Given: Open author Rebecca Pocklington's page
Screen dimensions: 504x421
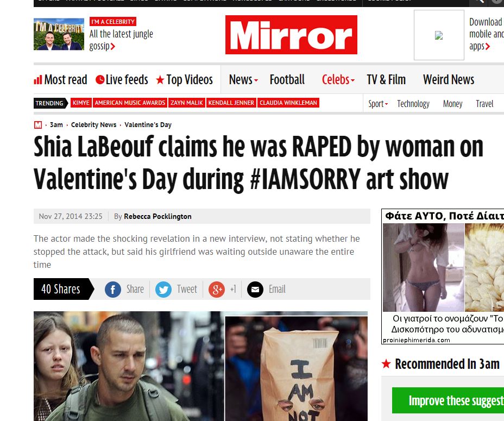Looking at the screenshot, I should (x=157, y=216).
